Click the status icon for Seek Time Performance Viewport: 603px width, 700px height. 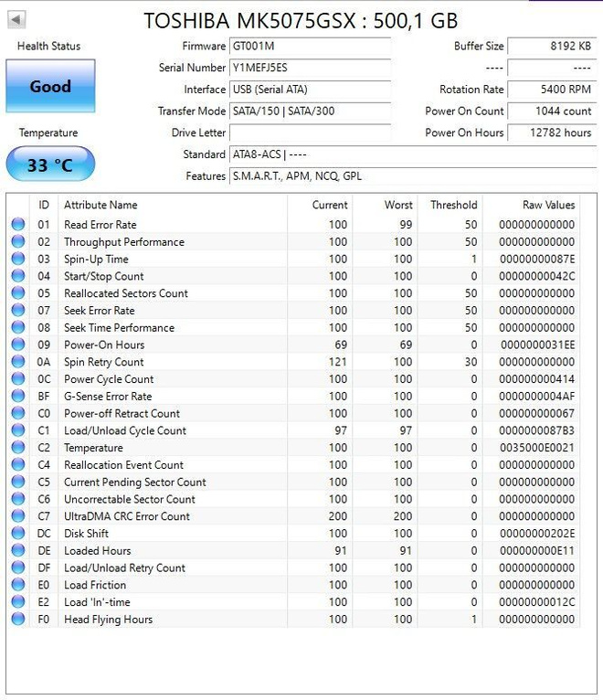(x=18, y=327)
